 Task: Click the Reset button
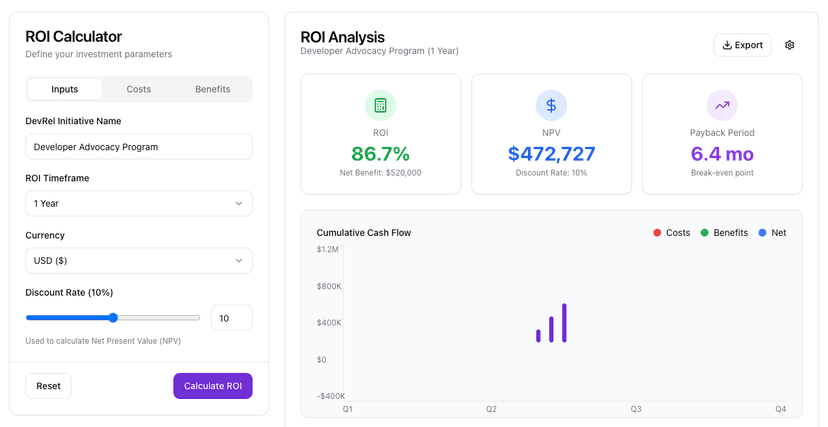(48, 386)
